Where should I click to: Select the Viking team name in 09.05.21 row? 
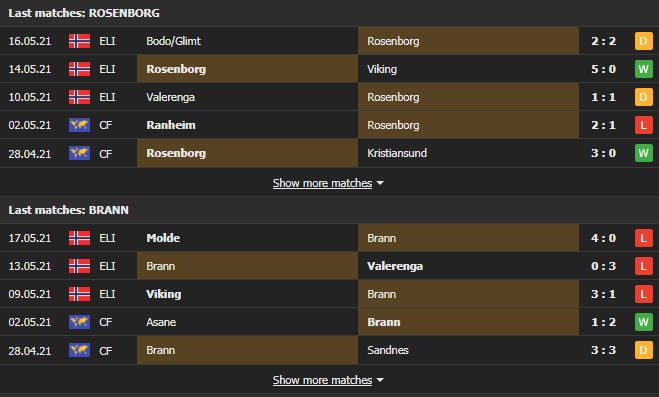(x=163, y=294)
